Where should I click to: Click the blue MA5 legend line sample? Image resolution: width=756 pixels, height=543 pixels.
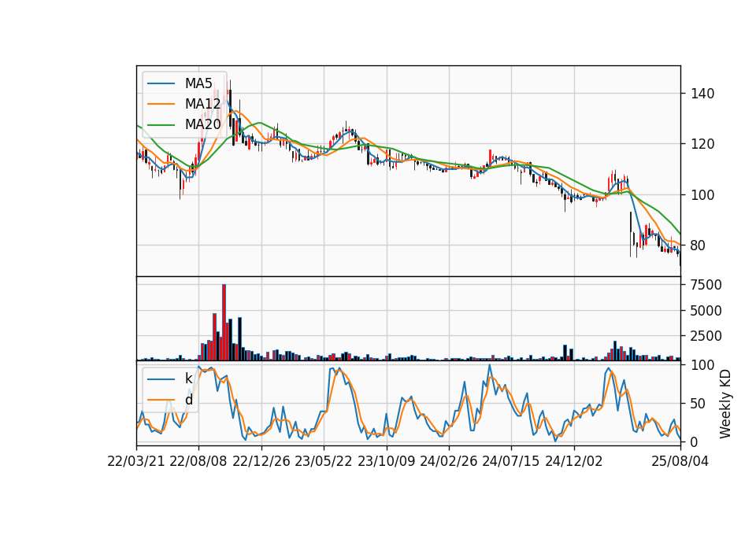(x=161, y=83)
